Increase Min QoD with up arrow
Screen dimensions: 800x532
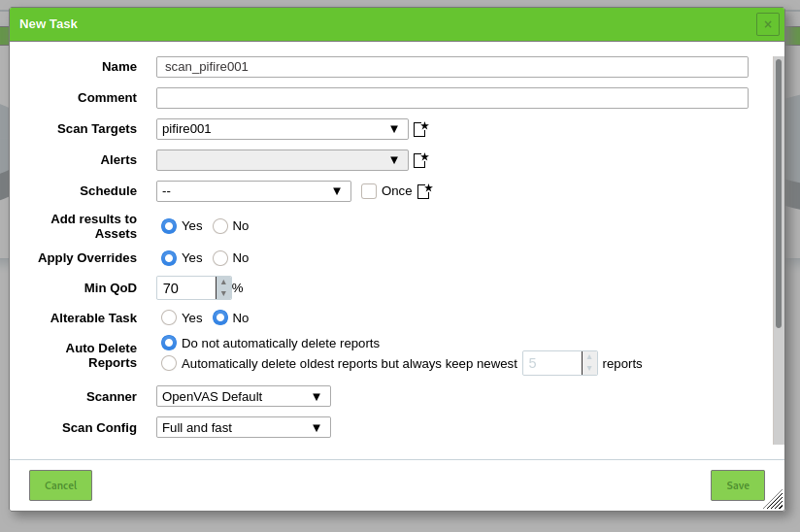pyautogui.click(x=223, y=283)
